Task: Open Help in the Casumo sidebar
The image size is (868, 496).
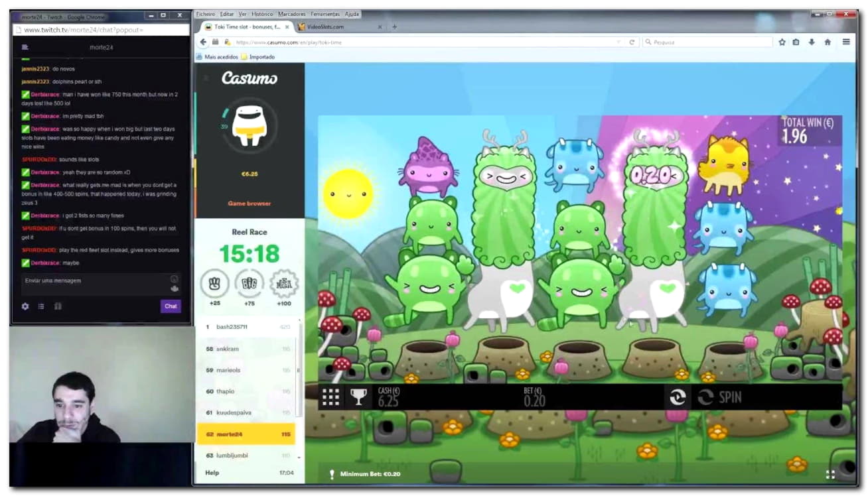Action: click(212, 473)
